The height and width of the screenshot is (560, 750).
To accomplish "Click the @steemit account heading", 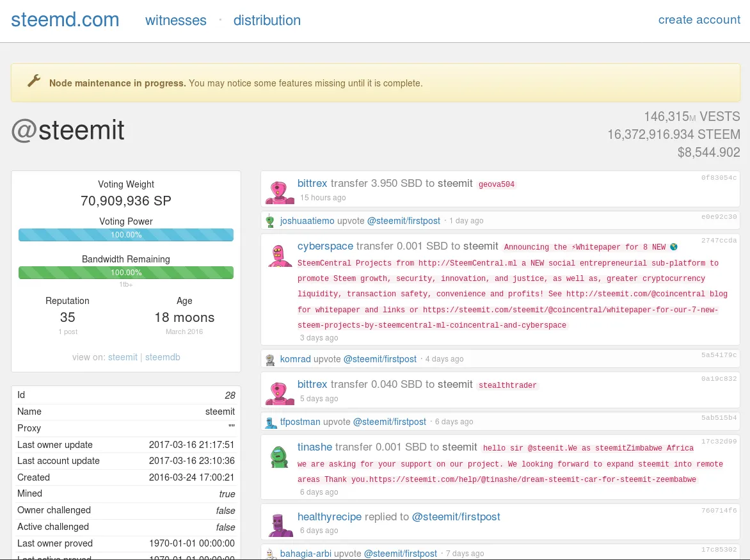I will click(x=68, y=130).
